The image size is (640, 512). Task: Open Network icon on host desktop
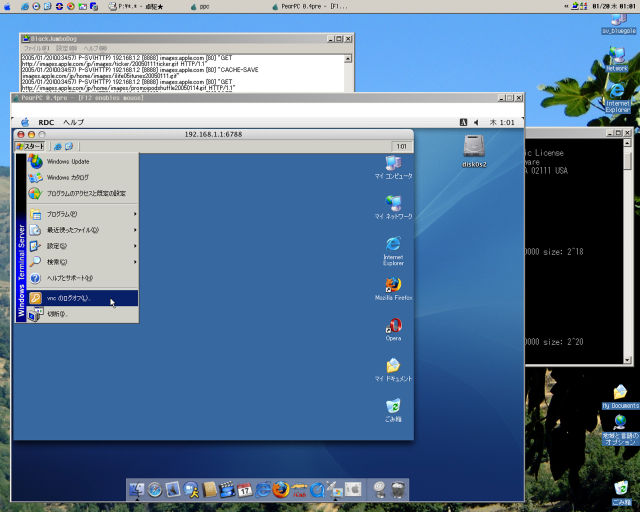click(617, 59)
